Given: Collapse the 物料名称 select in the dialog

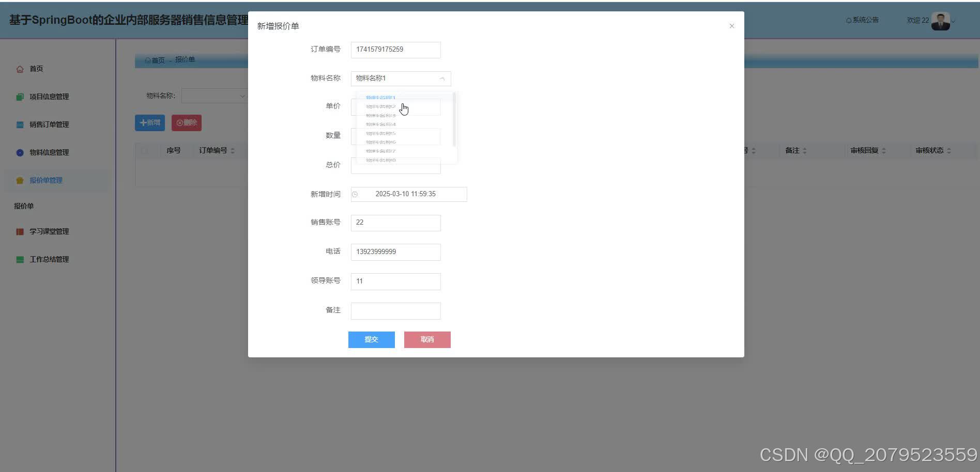Looking at the screenshot, I should (x=442, y=78).
